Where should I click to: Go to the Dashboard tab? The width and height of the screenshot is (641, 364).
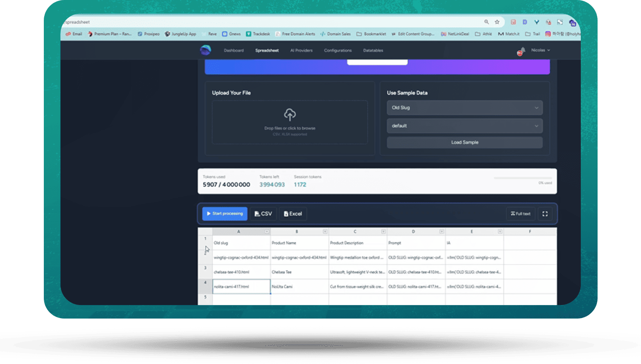233,50
